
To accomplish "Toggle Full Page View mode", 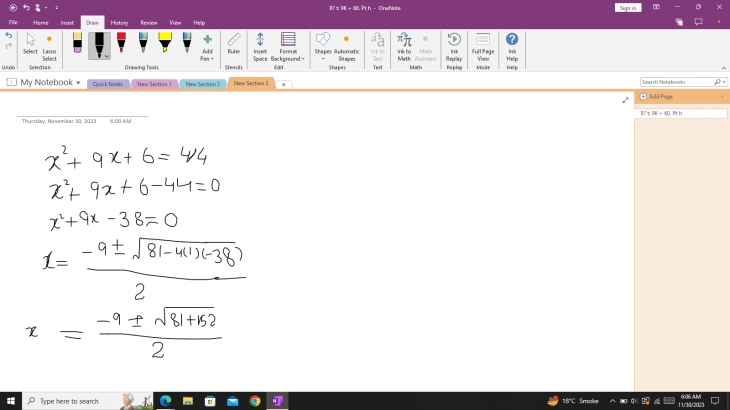I will click(483, 47).
